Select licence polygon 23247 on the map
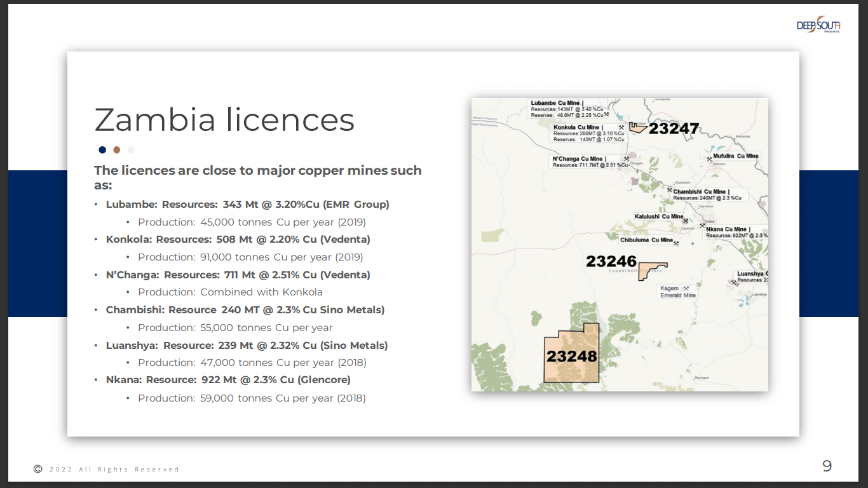Viewport: 868px width, 488px height. click(x=638, y=127)
